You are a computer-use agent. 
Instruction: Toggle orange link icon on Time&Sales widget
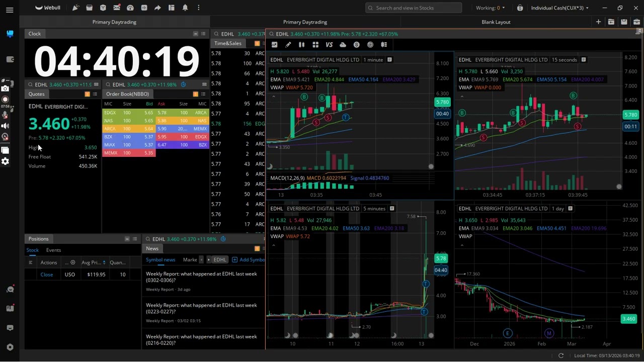(x=257, y=44)
